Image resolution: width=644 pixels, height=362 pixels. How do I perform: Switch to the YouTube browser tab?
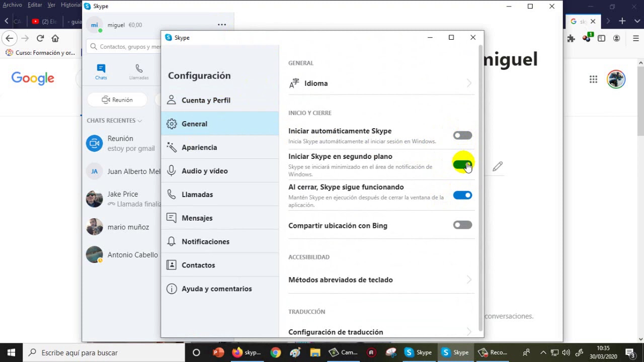tap(44, 22)
